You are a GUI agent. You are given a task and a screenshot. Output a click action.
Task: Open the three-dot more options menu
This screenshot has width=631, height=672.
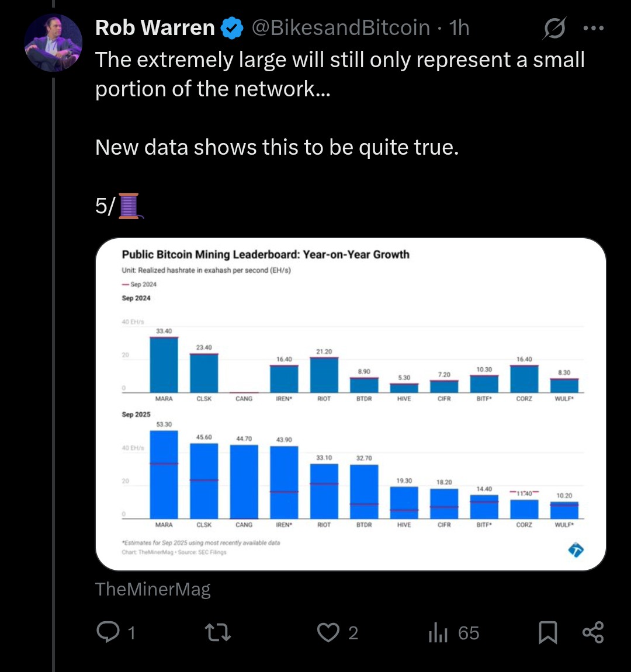(593, 28)
